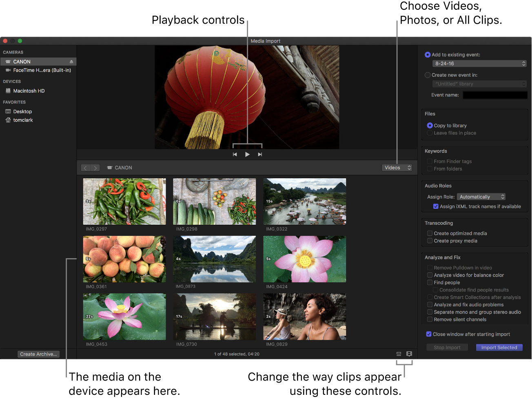Click the forward arrow in the clip browser
The height and width of the screenshot is (403, 532).
click(95, 168)
